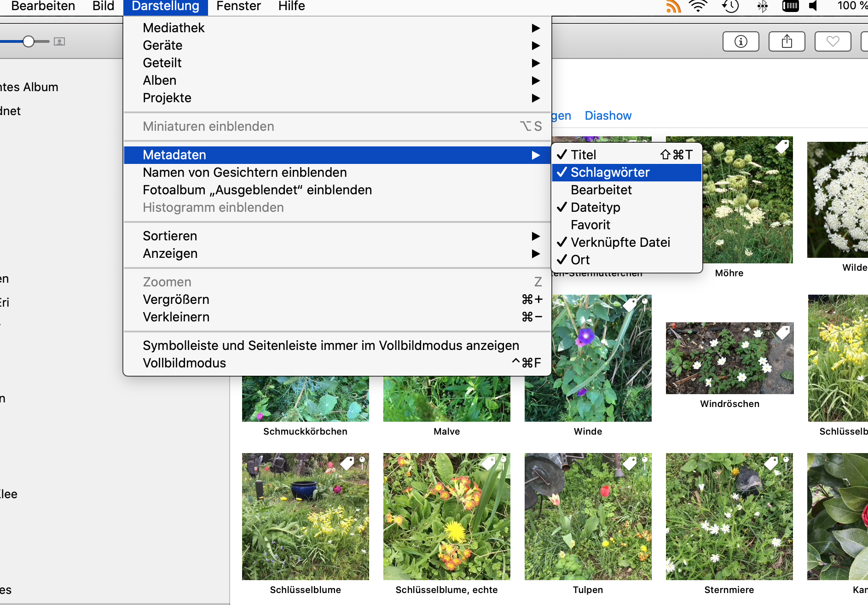Expand the Alben submenu
The height and width of the screenshot is (605, 868).
pyautogui.click(x=337, y=80)
